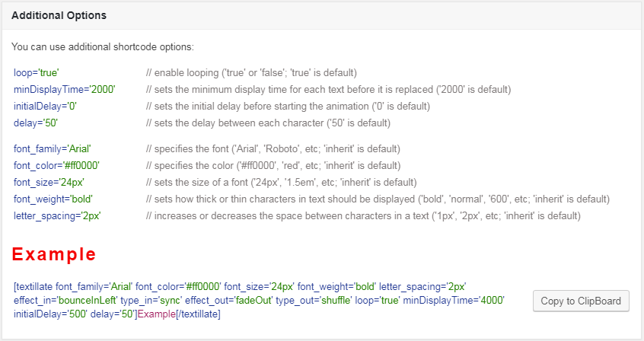Click the specifies the color comment
Image resolution: width=644 pixels, height=341 pixels.
pos(273,165)
